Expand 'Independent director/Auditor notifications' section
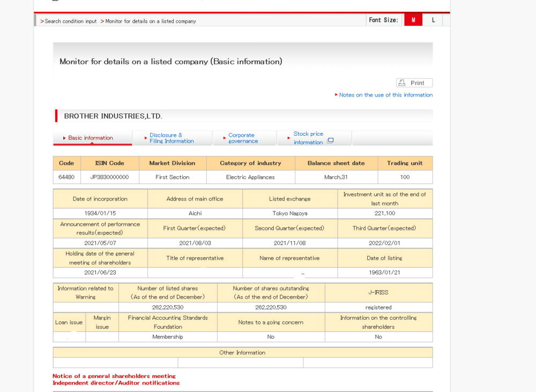The width and height of the screenshot is (536, 392). pos(116,383)
